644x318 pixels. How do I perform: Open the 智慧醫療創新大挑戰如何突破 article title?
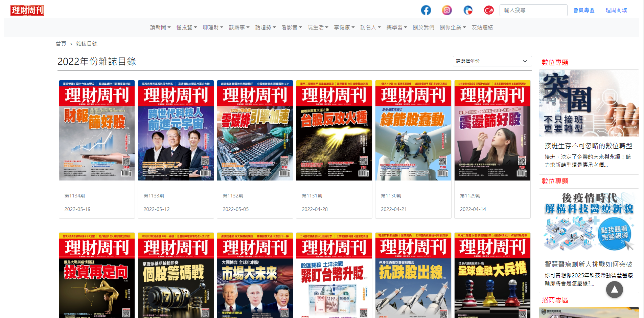(589, 264)
